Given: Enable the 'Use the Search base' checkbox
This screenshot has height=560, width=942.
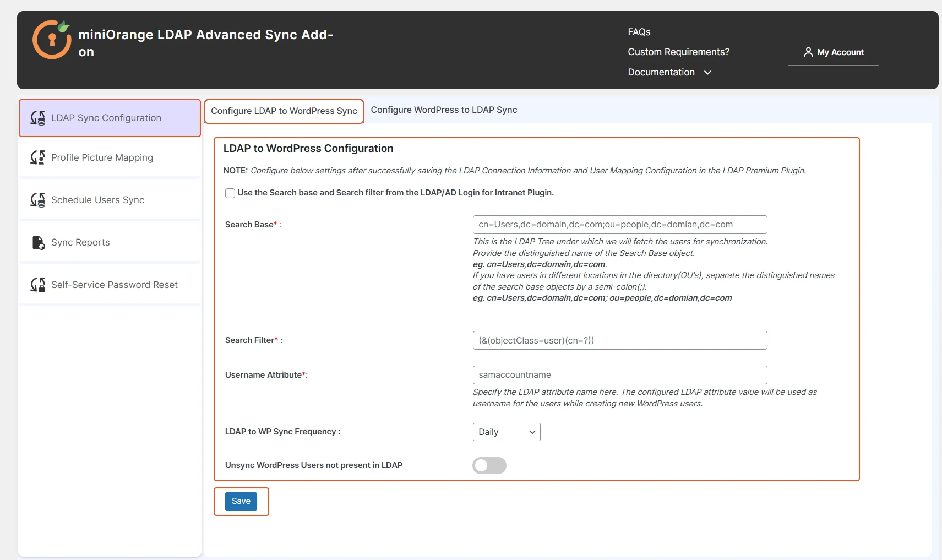Looking at the screenshot, I should click(x=230, y=193).
